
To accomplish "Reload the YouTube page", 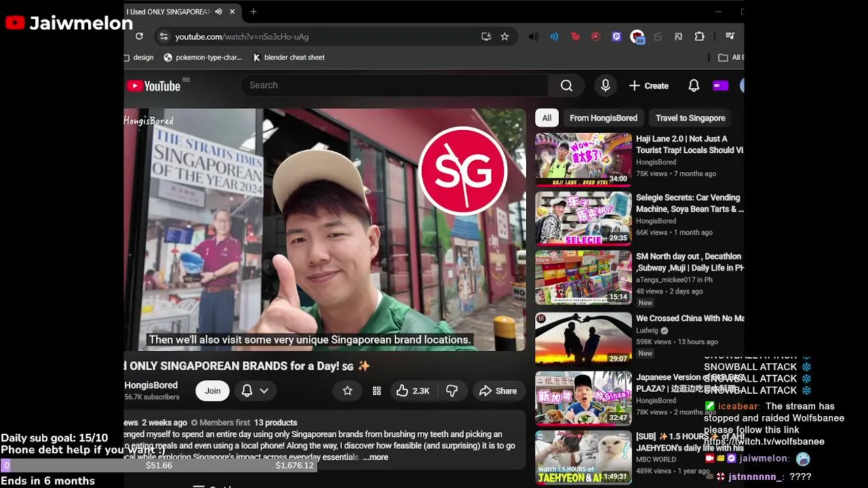I will (x=139, y=37).
